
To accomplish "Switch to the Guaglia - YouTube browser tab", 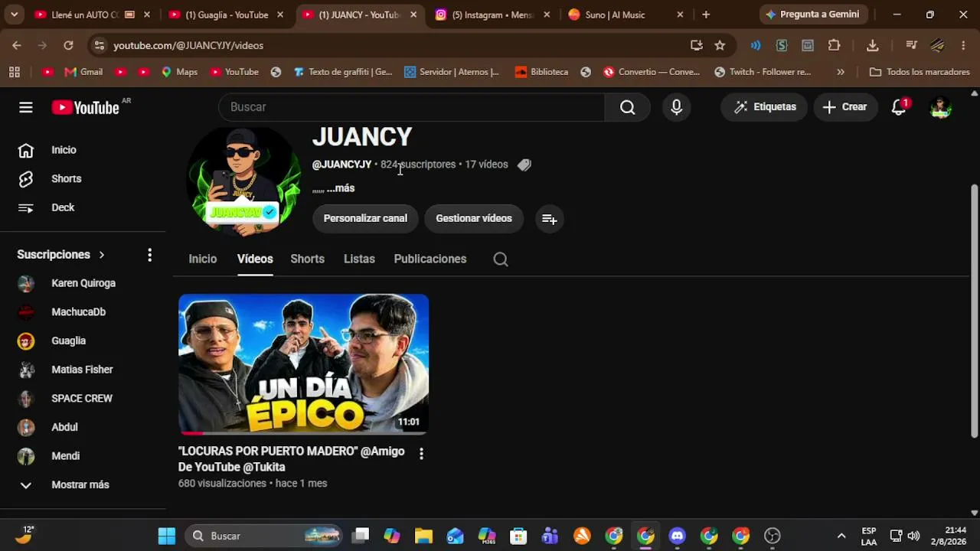I will [x=226, y=15].
